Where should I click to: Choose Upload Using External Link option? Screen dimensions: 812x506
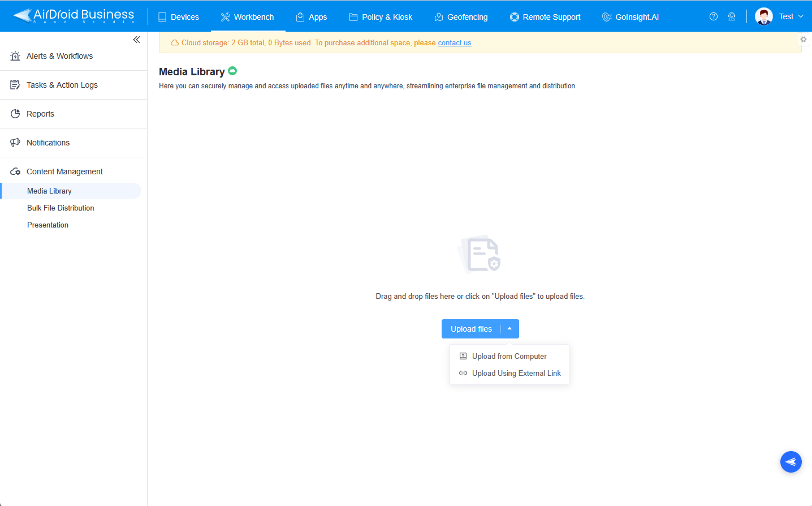516,373
